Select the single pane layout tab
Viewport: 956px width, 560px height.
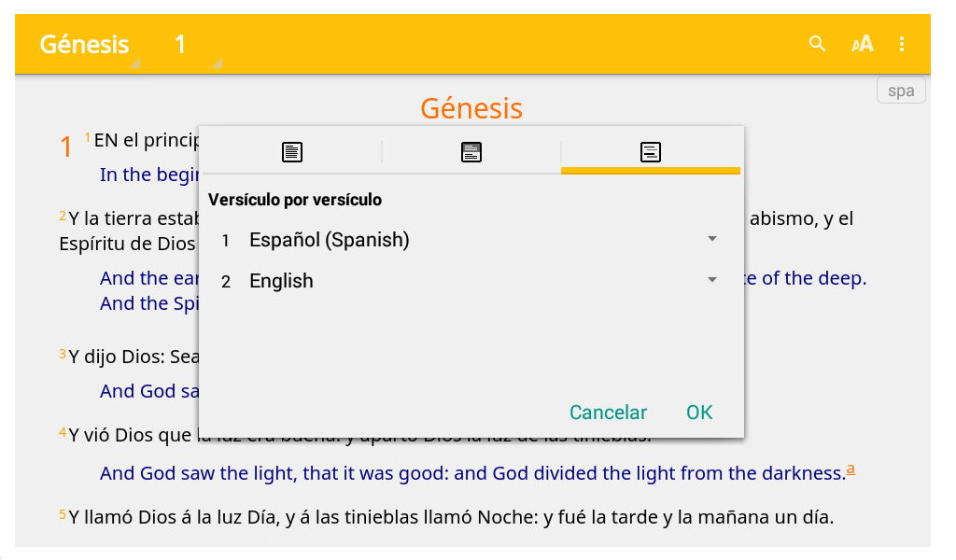(292, 152)
